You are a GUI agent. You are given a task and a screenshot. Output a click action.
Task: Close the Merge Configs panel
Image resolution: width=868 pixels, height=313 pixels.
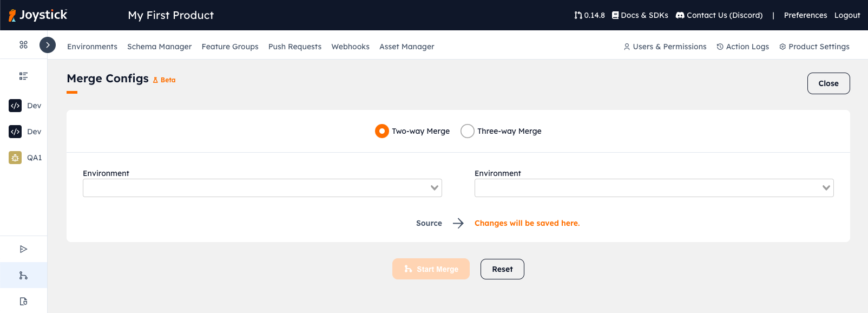(828, 83)
